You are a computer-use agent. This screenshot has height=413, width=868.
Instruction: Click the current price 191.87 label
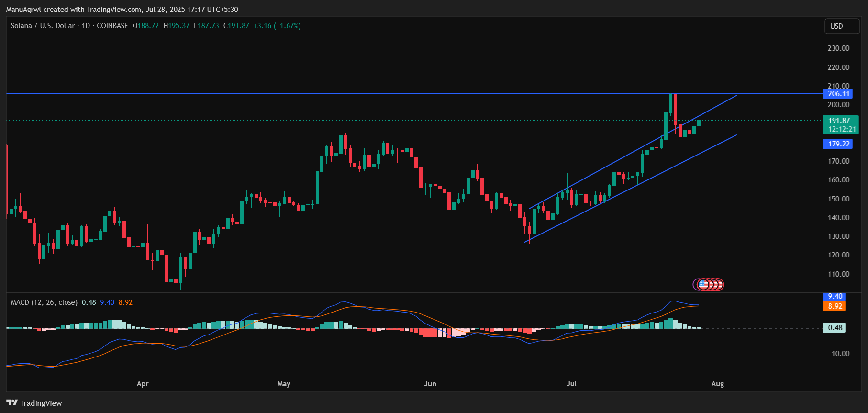(839, 121)
